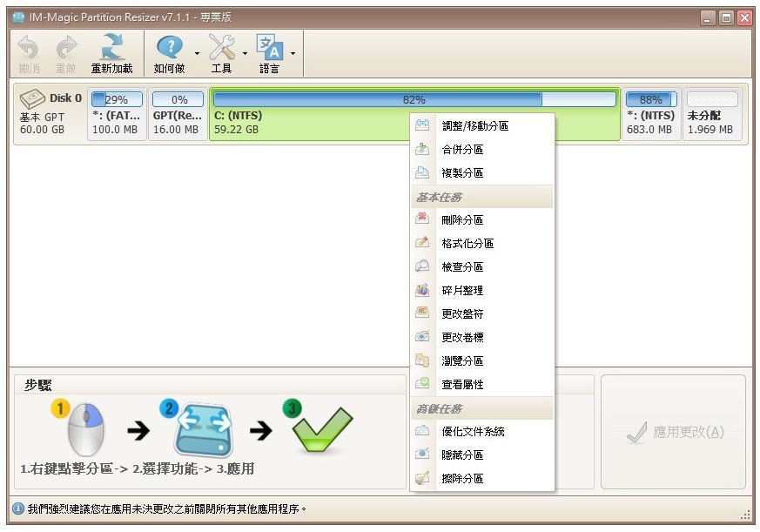Click the 基本任務 section header in the menu

coord(482,197)
